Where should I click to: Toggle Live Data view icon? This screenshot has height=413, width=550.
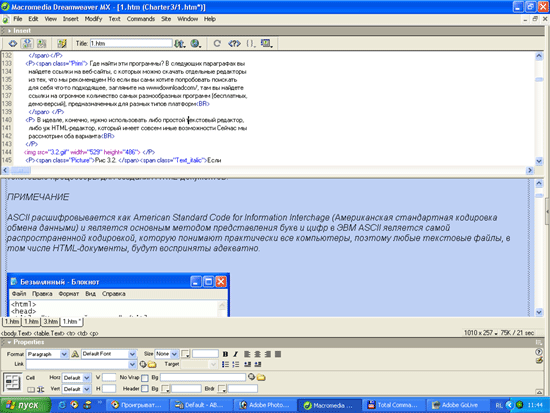click(62, 44)
